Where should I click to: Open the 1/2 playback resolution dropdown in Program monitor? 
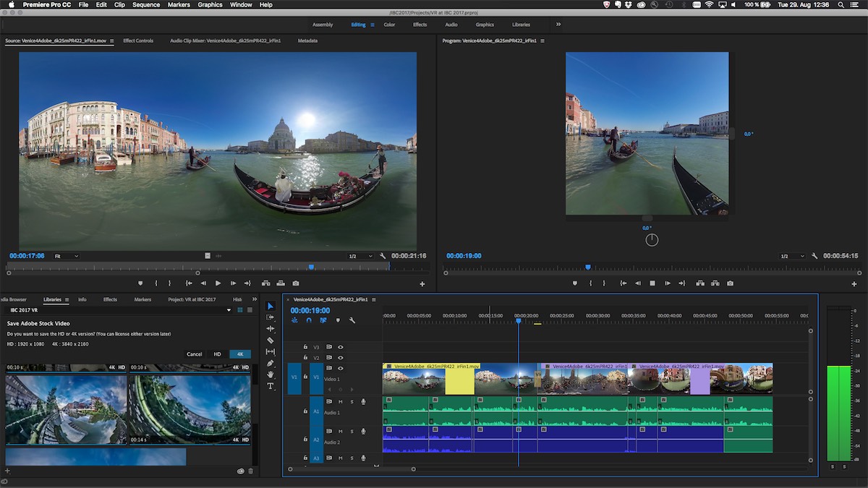[x=791, y=255]
